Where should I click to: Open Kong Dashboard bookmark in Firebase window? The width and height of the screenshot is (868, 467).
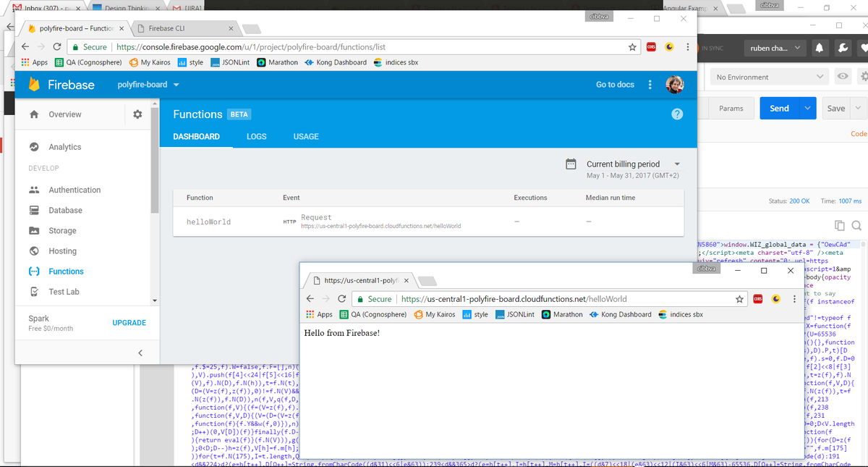click(x=335, y=62)
